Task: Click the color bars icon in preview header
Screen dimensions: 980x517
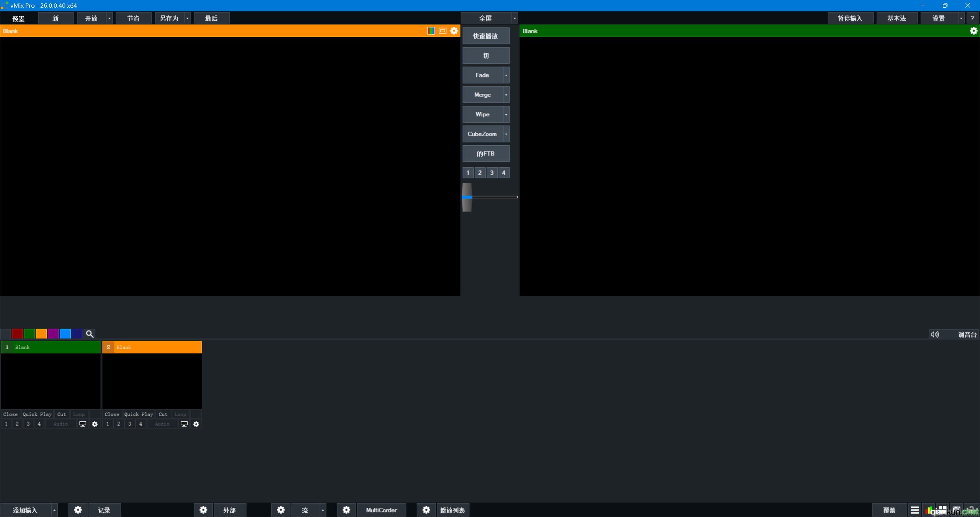Action: coord(431,31)
